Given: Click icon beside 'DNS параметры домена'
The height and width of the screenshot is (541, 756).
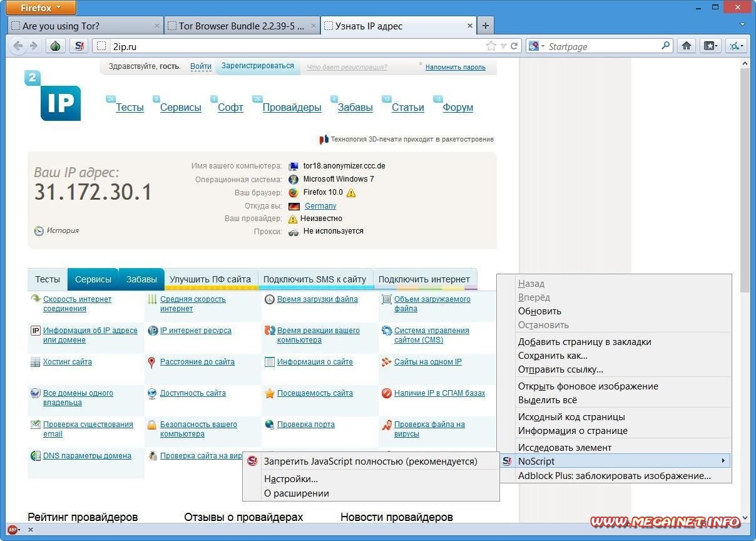Looking at the screenshot, I should 36,456.
